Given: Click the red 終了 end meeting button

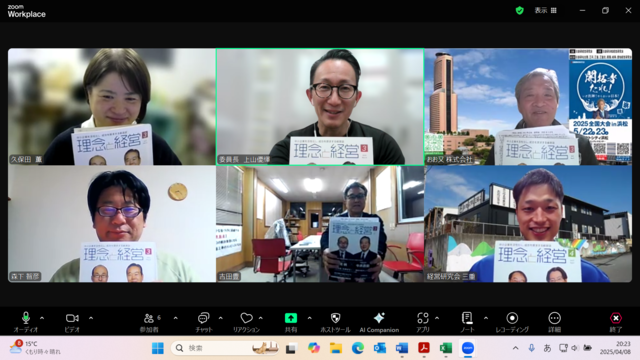Looking at the screenshot, I should [616, 322].
